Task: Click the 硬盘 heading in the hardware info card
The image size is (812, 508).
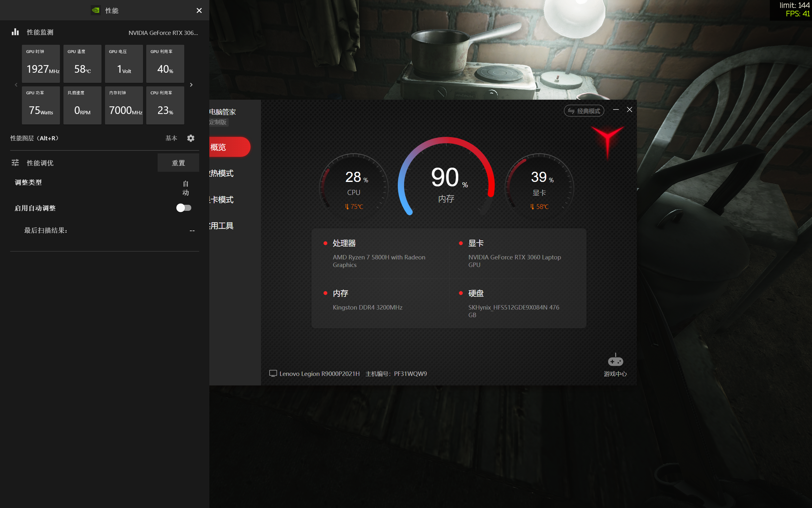Action: 476,293
